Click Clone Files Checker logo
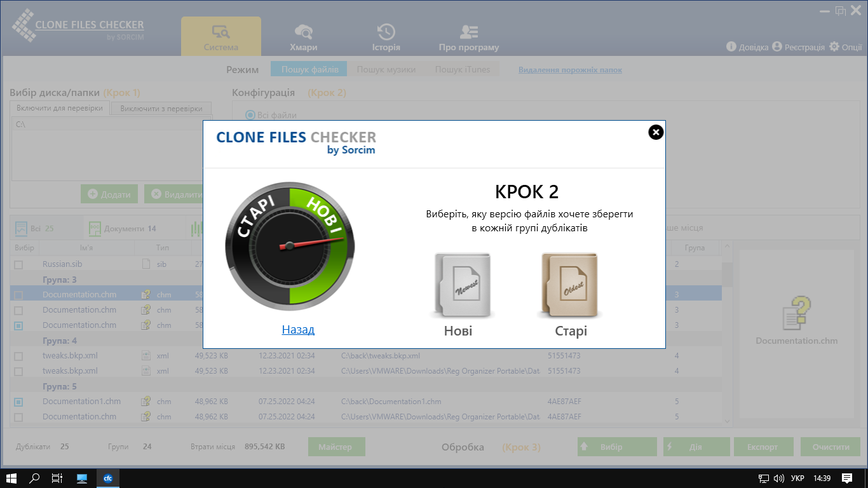The image size is (868, 488). click(78, 25)
